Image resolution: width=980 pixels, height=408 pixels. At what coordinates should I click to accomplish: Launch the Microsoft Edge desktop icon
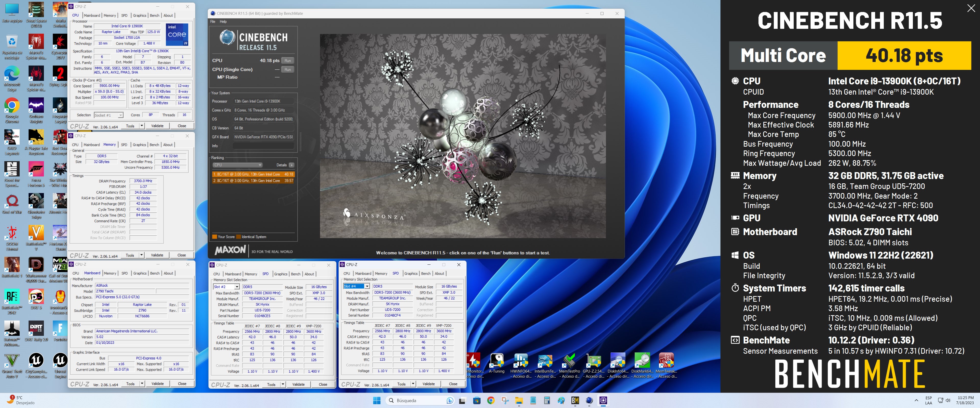(x=12, y=79)
